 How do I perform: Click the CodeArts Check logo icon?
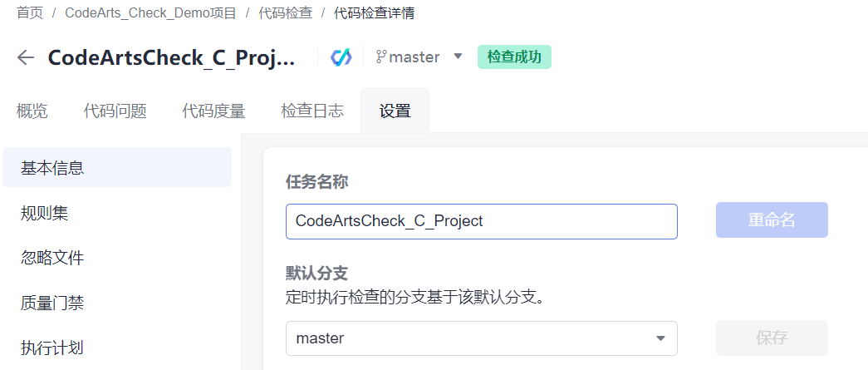[x=341, y=57]
